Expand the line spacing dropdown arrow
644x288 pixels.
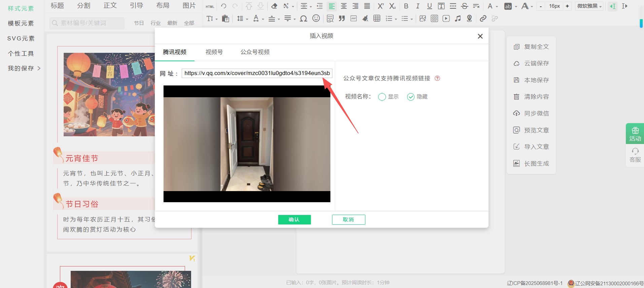[x=247, y=19]
